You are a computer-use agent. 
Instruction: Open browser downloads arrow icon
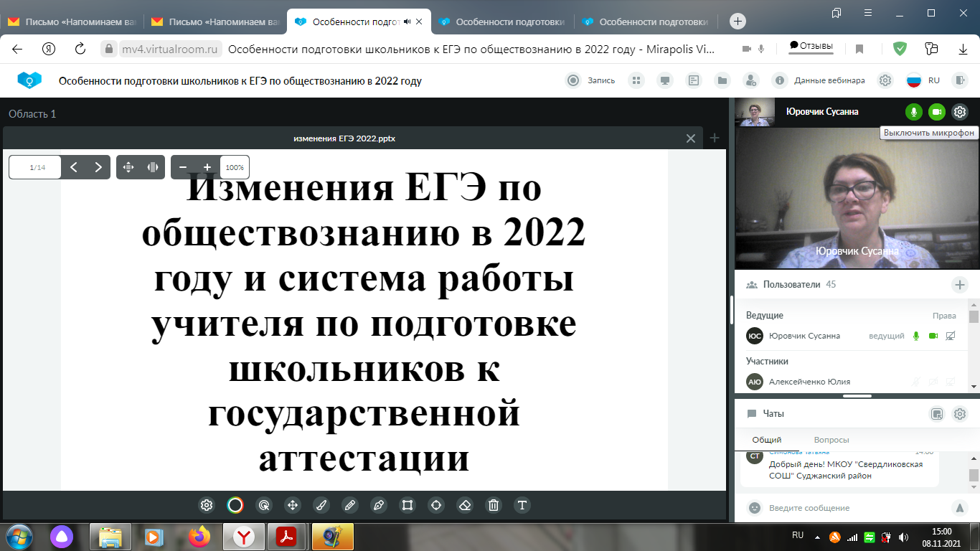(x=963, y=49)
